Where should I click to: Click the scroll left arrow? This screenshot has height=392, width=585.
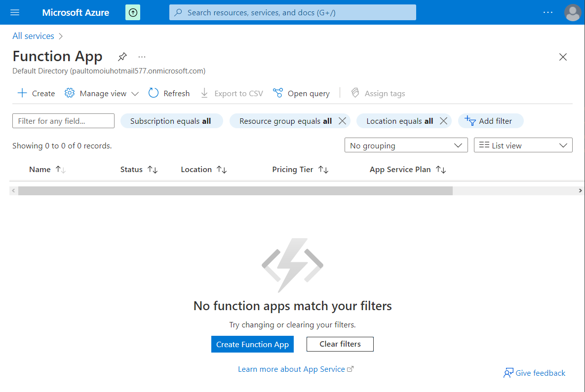click(x=13, y=191)
